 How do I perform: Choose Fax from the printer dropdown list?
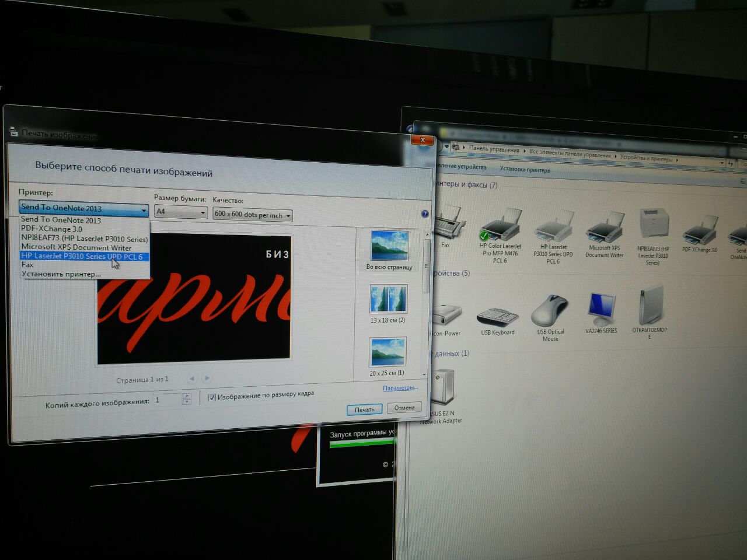(x=85, y=265)
